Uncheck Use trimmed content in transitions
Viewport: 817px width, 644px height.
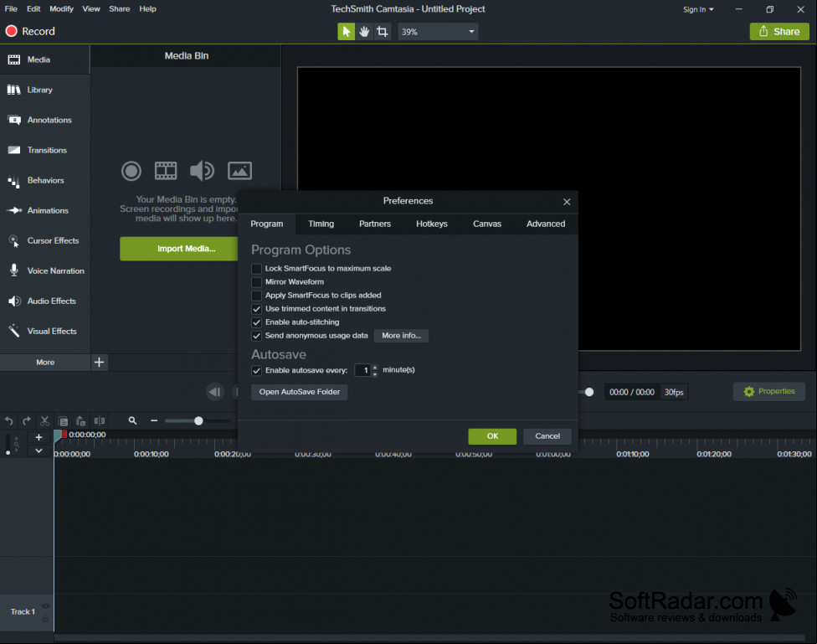point(256,309)
